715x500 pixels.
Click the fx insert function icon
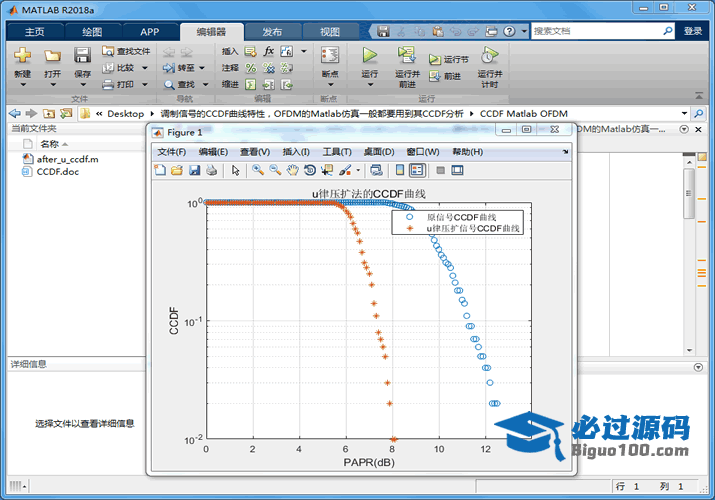[x=269, y=52]
